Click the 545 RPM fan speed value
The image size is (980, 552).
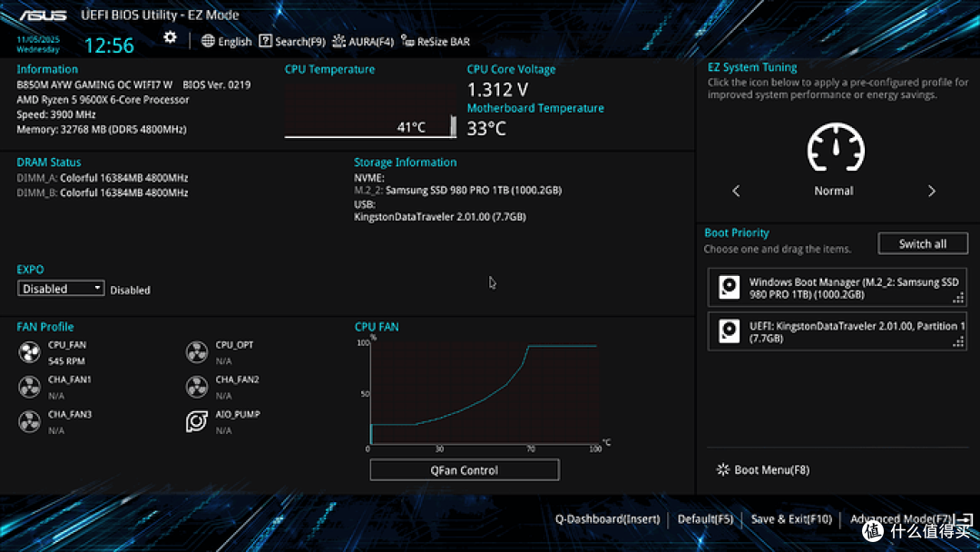66,360
